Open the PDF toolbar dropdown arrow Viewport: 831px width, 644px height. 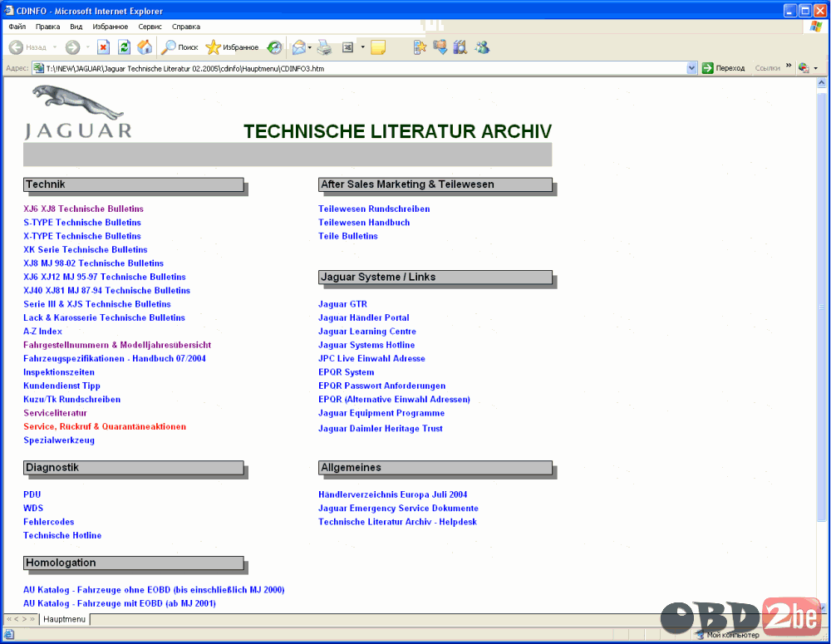click(x=816, y=68)
